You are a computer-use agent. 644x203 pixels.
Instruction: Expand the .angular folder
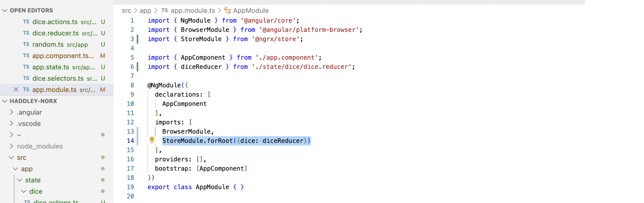pyautogui.click(x=12, y=112)
